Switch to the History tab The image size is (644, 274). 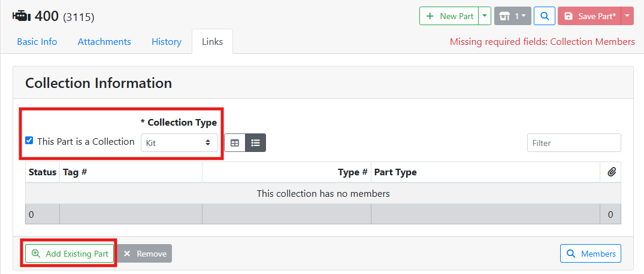[x=167, y=42]
